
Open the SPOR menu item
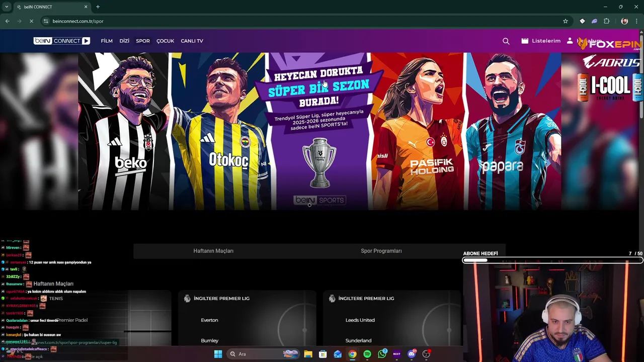[143, 41]
